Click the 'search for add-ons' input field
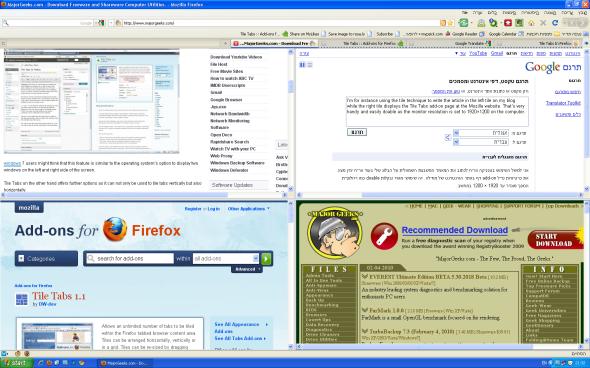Viewport: 590px width, 368px height. pyautogui.click(x=130, y=259)
